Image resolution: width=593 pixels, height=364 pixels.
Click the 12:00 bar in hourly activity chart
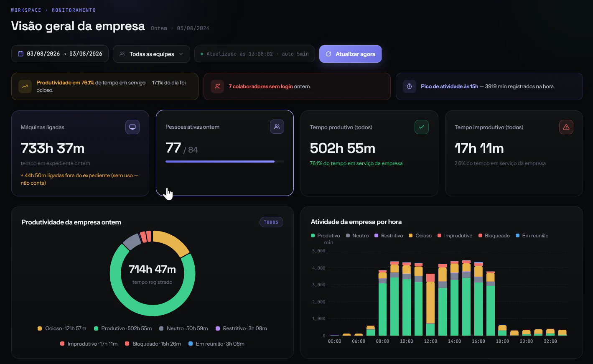coord(430,305)
